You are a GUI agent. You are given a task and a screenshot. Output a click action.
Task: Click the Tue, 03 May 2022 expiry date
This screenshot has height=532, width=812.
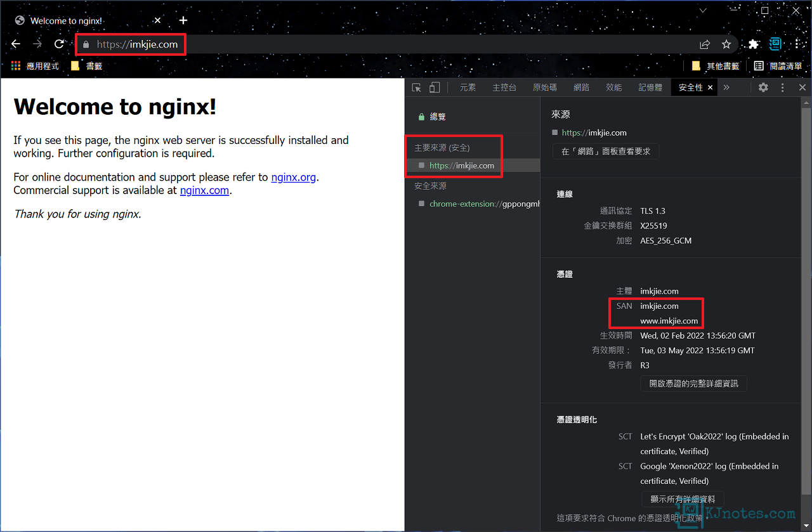tap(698, 351)
